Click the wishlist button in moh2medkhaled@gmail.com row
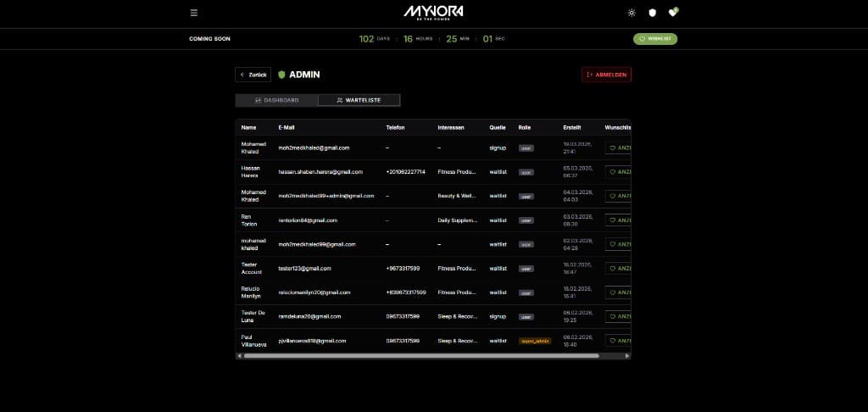Image resolution: width=868 pixels, height=412 pixels. pyautogui.click(x=618, y=148)
